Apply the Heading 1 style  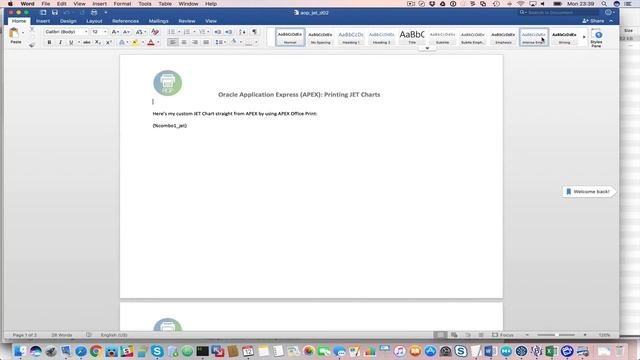(351, 37)
